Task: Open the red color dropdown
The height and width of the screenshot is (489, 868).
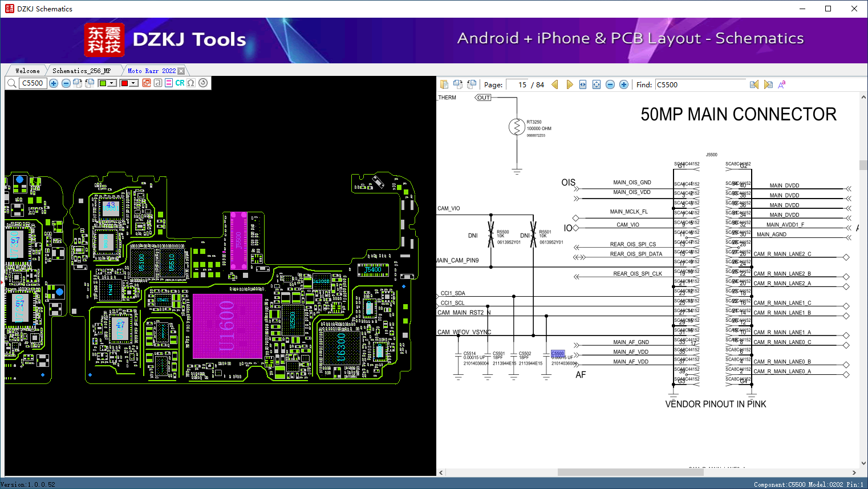Action: (134, 83)
